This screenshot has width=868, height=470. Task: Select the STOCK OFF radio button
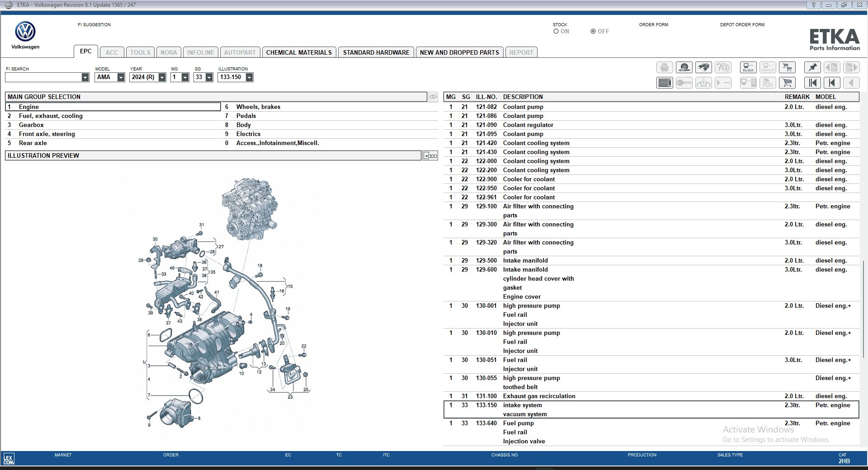point(593,31)
